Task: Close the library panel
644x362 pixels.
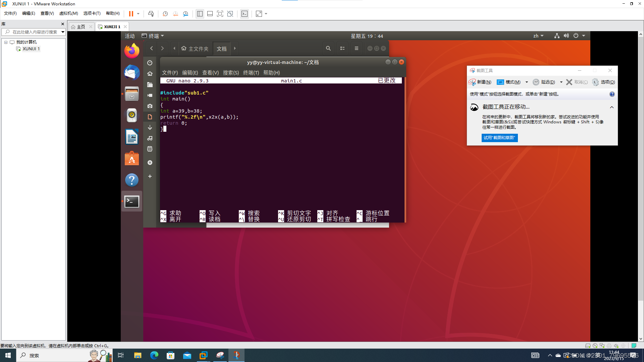Action: click(62, 24)
